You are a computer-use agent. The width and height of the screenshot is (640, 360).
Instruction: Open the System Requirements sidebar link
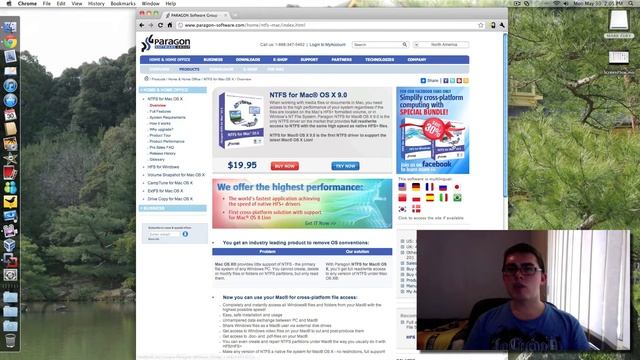coord(167,118)
